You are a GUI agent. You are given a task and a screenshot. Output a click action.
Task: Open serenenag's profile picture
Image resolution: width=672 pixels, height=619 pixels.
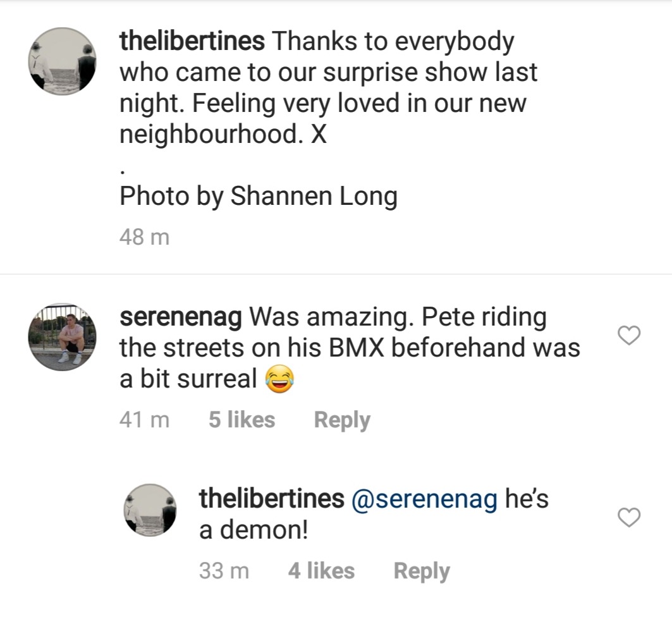pyautogui.click(x=62, y=337)
